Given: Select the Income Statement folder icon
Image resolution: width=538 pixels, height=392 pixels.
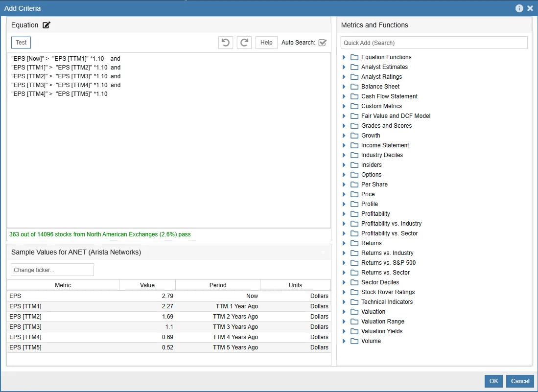Looking at the screenshot, I should pos(354,145).
